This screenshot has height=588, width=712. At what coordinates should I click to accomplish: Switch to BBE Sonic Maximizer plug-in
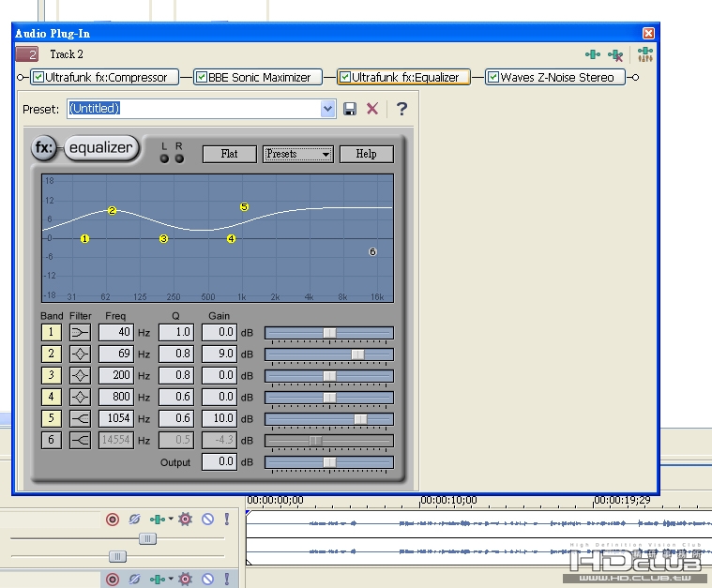point(257,77)
